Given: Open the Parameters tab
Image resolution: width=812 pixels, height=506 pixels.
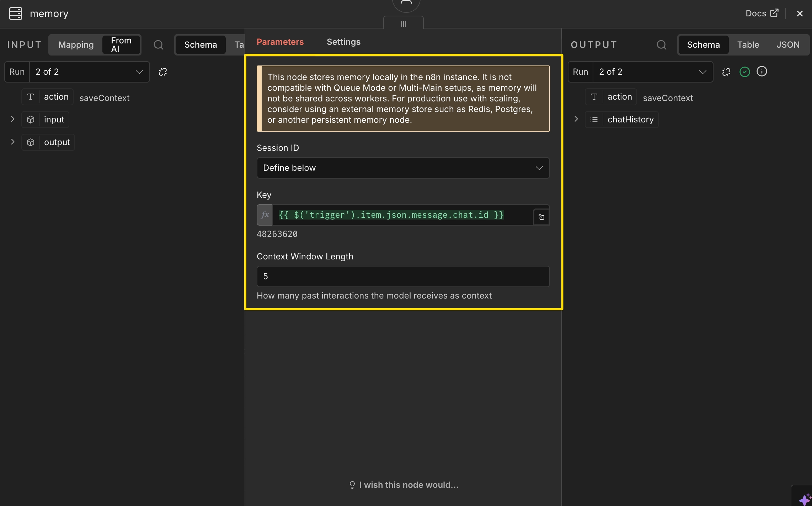Looking at the screenshot, I should coord(280,42).
